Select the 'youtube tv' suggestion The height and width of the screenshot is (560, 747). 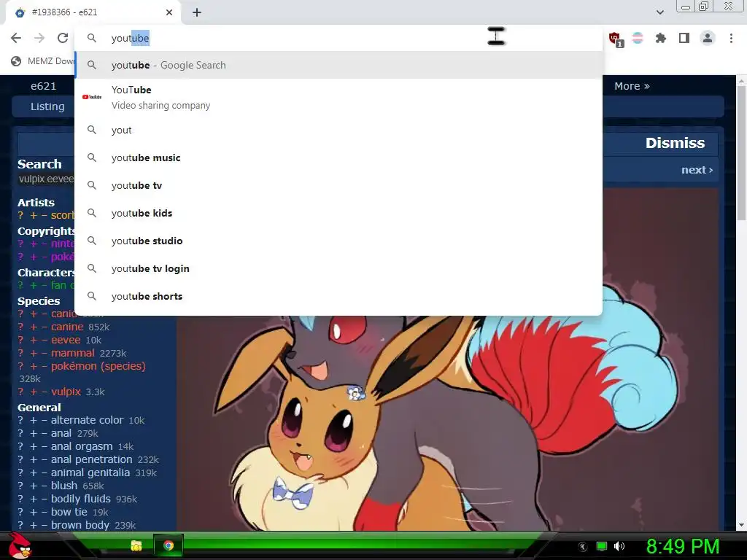click(x=338, y=185)
